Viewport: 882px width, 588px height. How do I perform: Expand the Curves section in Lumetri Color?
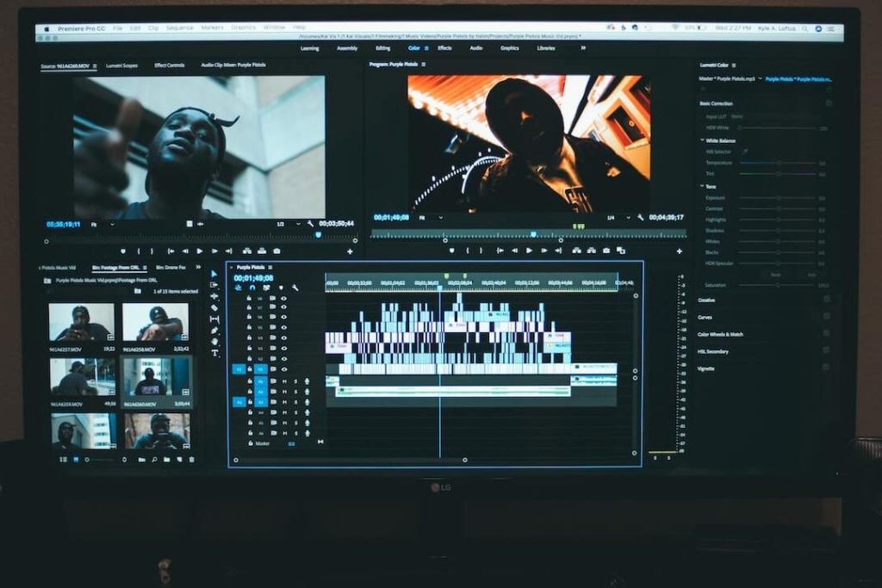(705, 317)
